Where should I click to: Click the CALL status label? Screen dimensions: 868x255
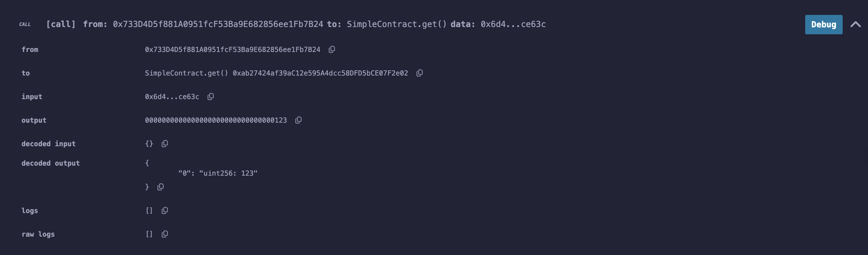click(x=25, y=24)
